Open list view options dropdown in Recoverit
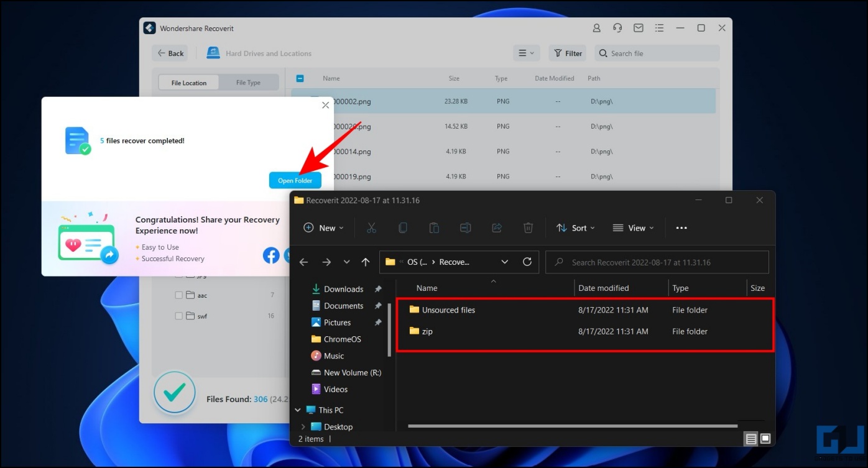868x468 pixels. (527, 53)
